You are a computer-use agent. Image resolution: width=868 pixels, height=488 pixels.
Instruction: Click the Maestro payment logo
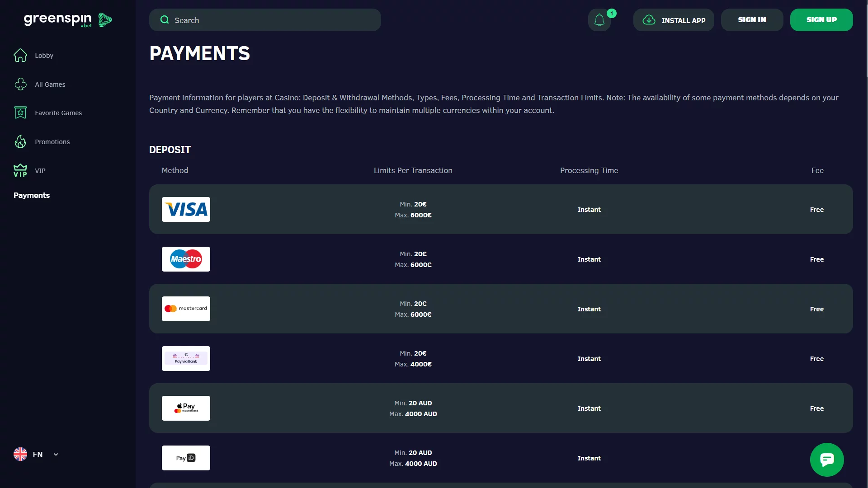point(186,259)
